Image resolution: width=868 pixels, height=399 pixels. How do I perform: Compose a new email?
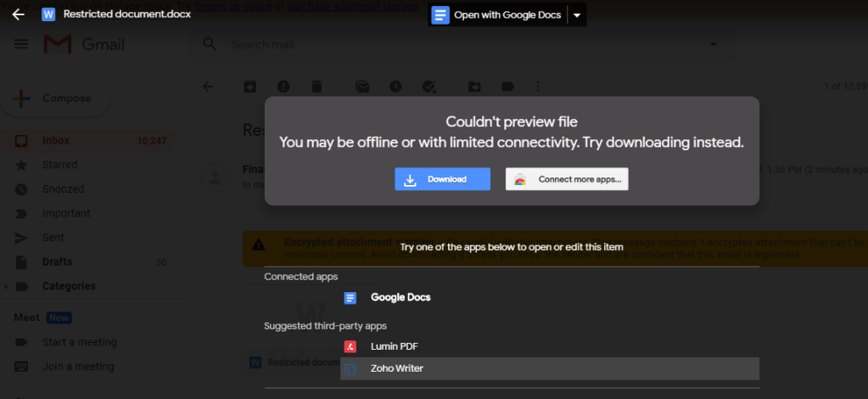click(x=55, y=98)
